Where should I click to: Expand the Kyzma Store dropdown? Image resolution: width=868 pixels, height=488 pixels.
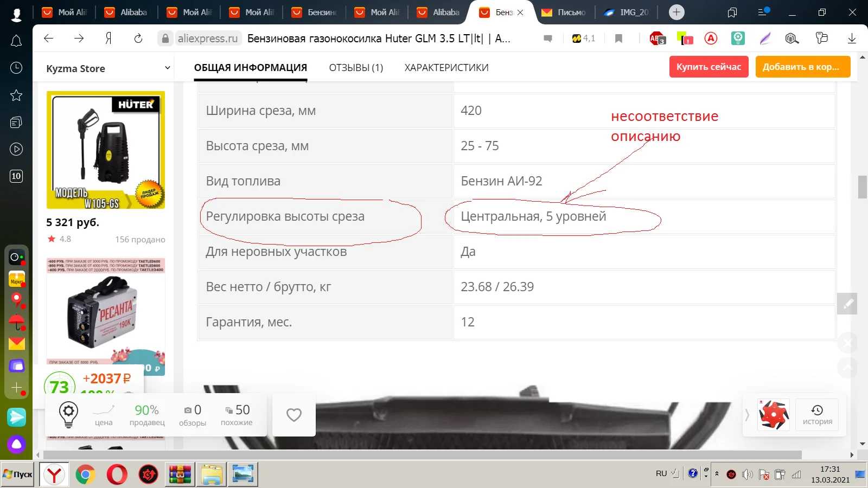pyautogui.click(x=168, y=68)
